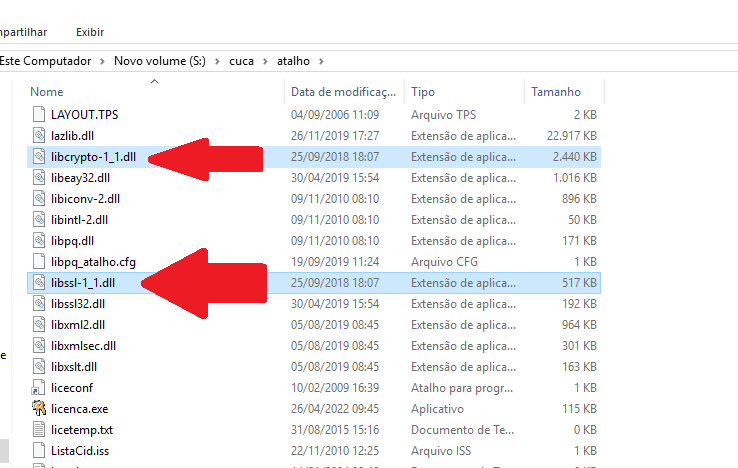Viewport: 738px width, 468px height.
Task: Click date '26/04/2022 09:45' of licenca.exe
Action: point(335,409)
